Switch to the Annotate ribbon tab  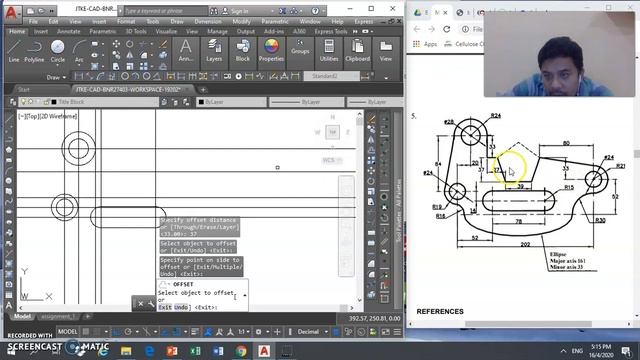pyautogui.click(x=69, y=31)
